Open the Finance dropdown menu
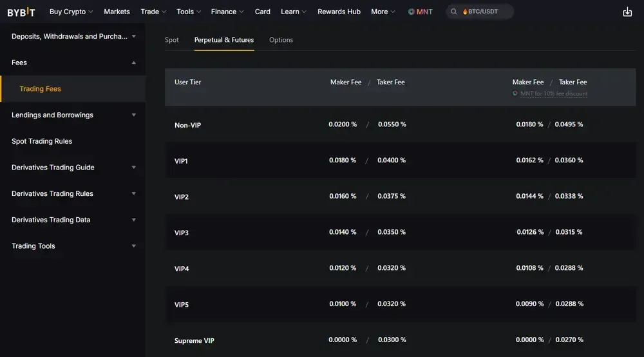The height and width of the screenshot is (357, 644). (x=227, y=12)
